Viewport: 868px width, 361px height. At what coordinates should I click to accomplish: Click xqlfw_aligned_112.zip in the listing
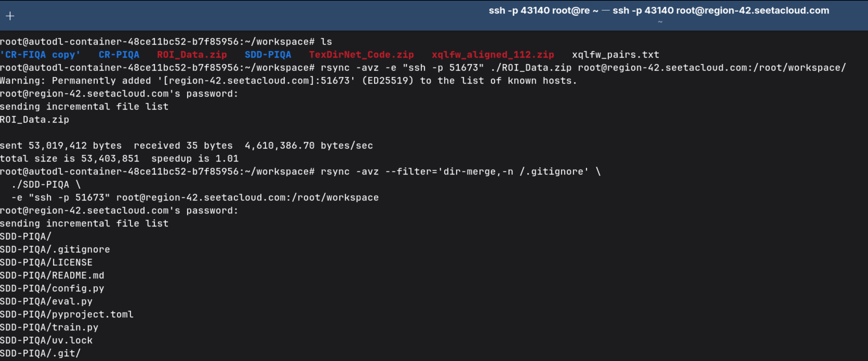(493, 55)
